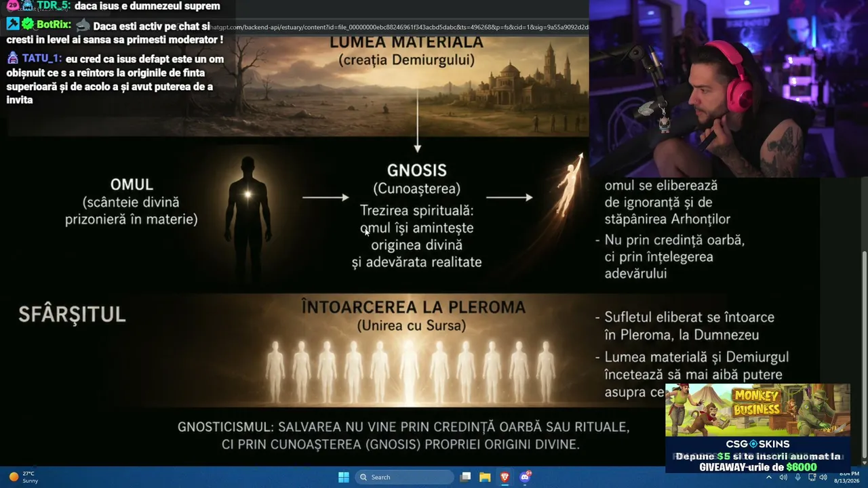Screen dimensions: 868x488
Task: Click the TATU_1 username in chat
Action: coord(41,59)
